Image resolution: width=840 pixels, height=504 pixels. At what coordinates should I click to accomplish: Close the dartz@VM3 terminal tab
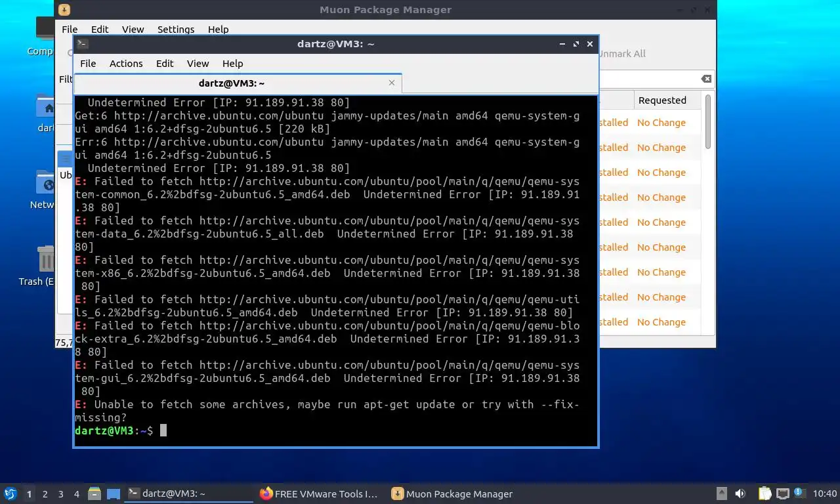click(392, 83)
